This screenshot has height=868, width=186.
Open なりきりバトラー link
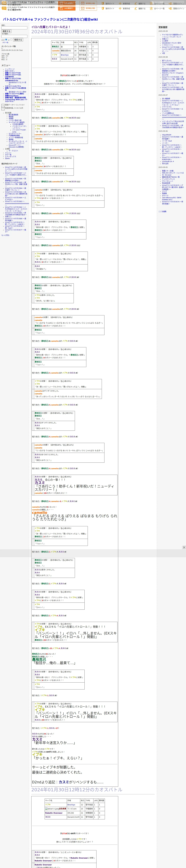click(x=15, y=134)
